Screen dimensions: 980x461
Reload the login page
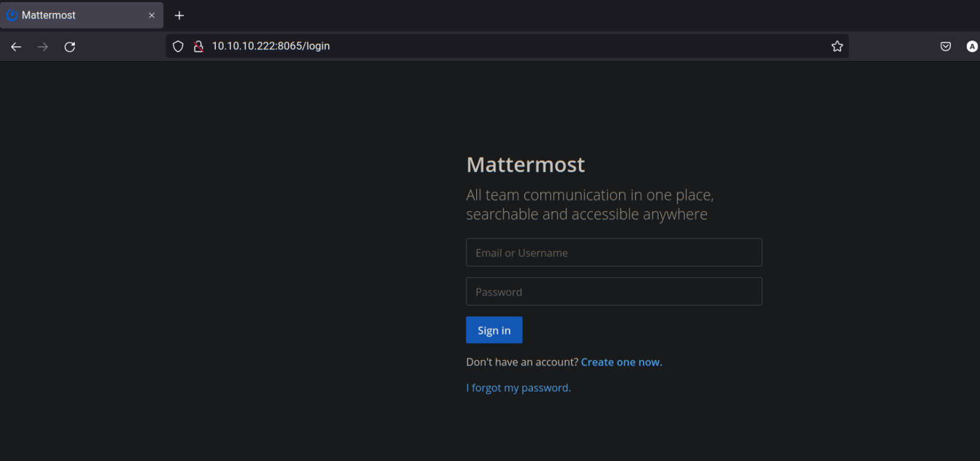(x=70, y=47)
